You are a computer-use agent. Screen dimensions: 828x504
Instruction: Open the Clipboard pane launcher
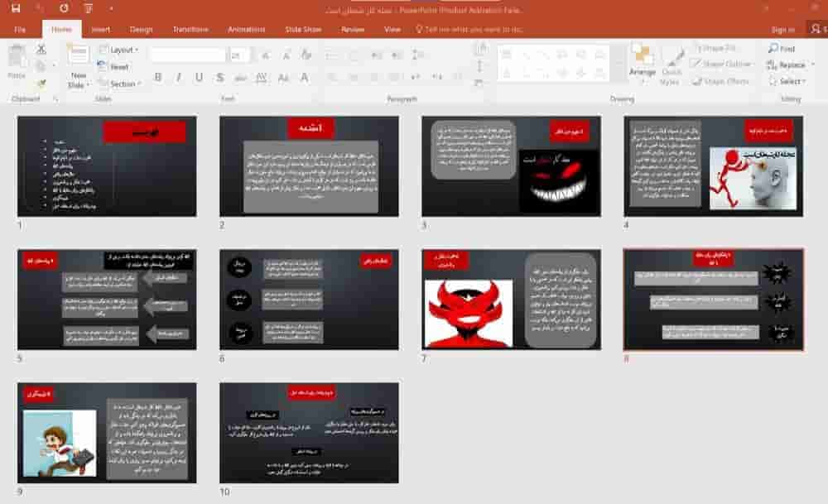(x=55, y=99)
